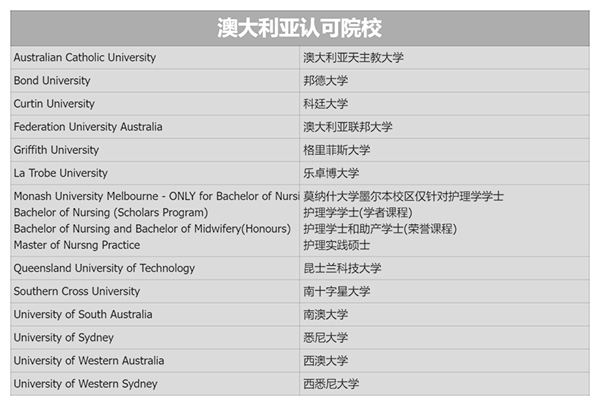600x406 pixels.
Task: Click the 护理实践硕士 text
Action: [x=336, y=244]
